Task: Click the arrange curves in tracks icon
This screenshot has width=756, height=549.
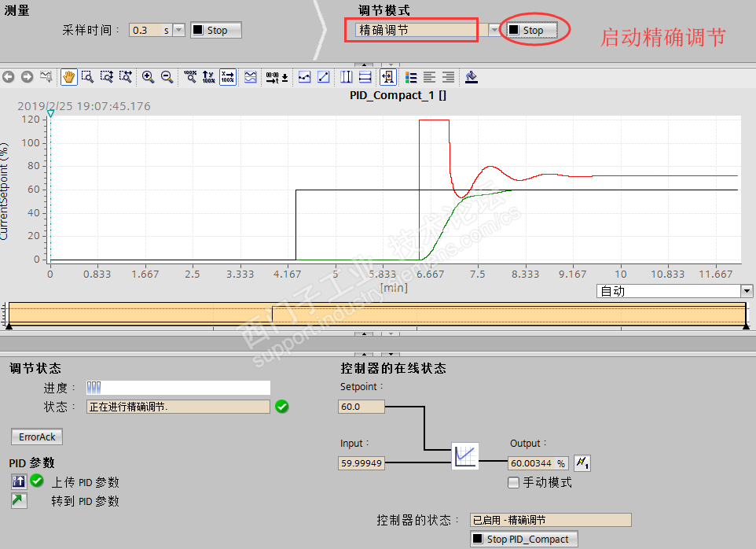Action: (250, 77)
